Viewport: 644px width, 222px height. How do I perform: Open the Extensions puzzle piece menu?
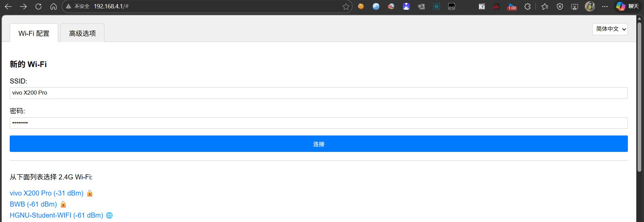pyautogui.click(x=527, y=6)
